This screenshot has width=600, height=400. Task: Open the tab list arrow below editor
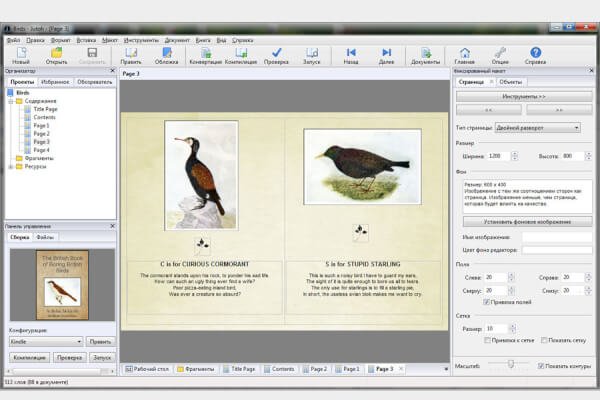(x=446, y=369)
